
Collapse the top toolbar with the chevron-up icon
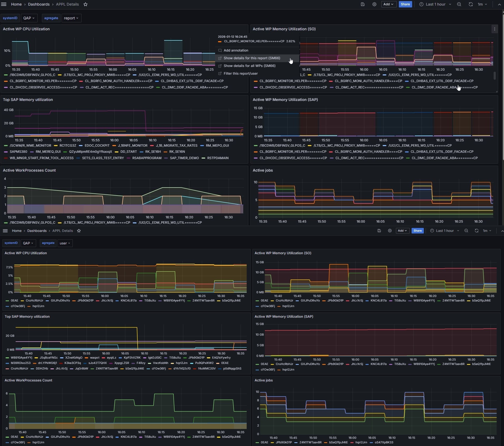pyautogui.click(x=499, y=4)
